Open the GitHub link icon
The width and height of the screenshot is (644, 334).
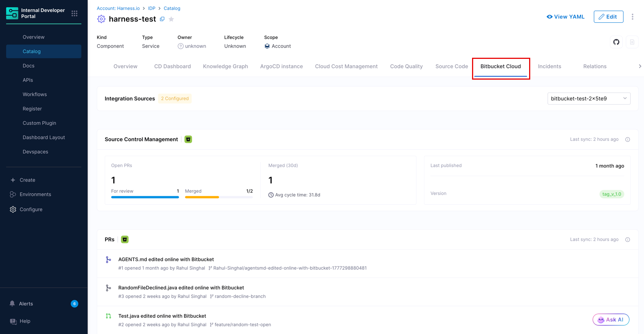[x=616, y=42]
